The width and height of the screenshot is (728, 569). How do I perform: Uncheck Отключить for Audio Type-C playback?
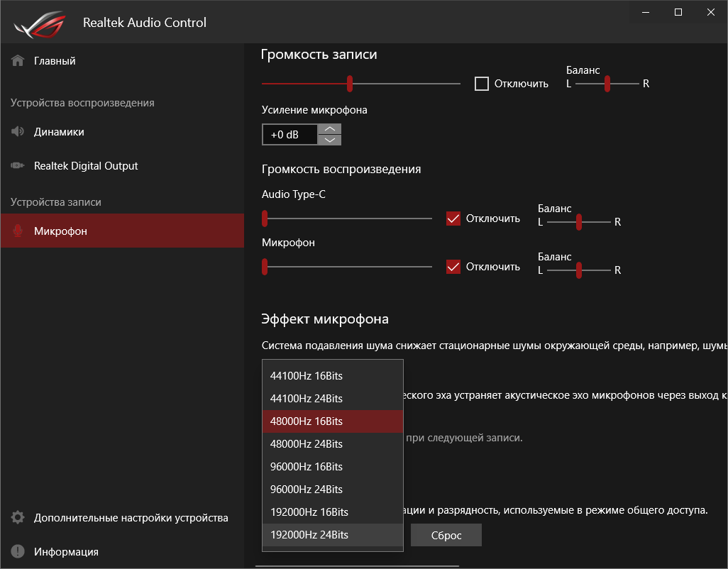pyautogui.click(x=453, y=219)
